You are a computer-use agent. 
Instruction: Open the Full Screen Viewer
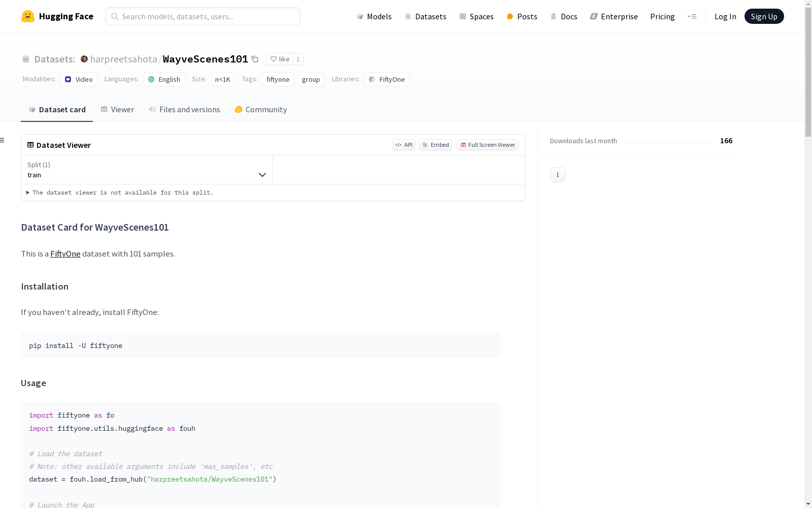[488, 145]
